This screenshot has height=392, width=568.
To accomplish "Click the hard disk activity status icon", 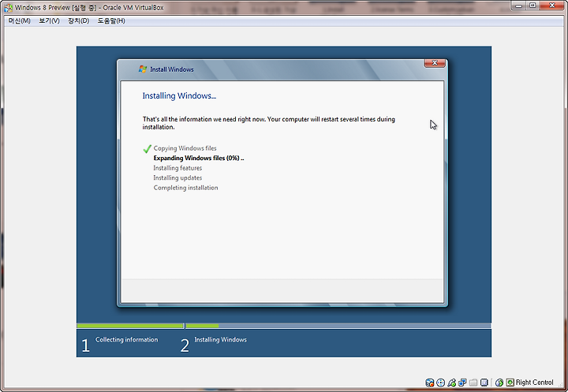I will coord(430,383).
